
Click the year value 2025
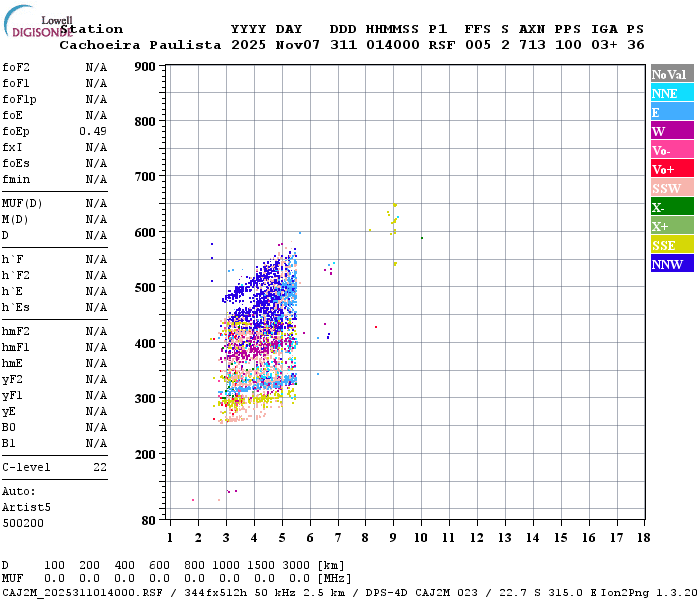[248, 45]
